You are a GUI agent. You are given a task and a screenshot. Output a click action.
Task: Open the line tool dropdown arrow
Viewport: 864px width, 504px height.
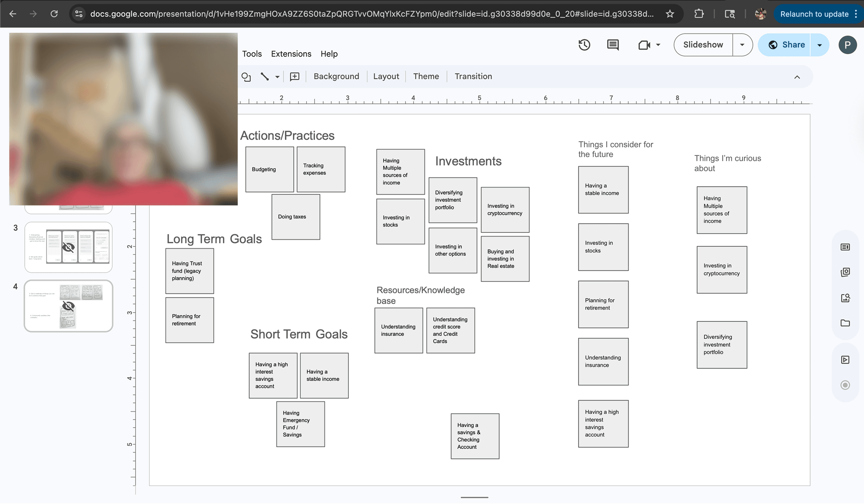[277, 77]
